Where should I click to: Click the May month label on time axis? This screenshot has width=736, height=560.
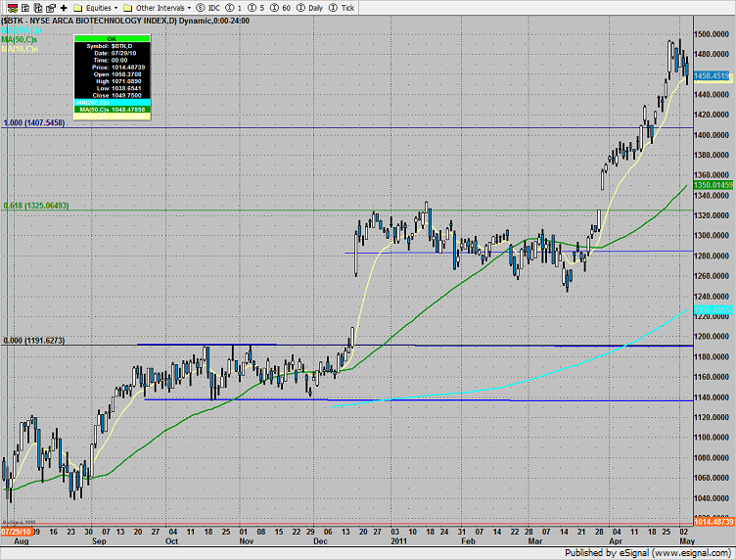point(688,541)
